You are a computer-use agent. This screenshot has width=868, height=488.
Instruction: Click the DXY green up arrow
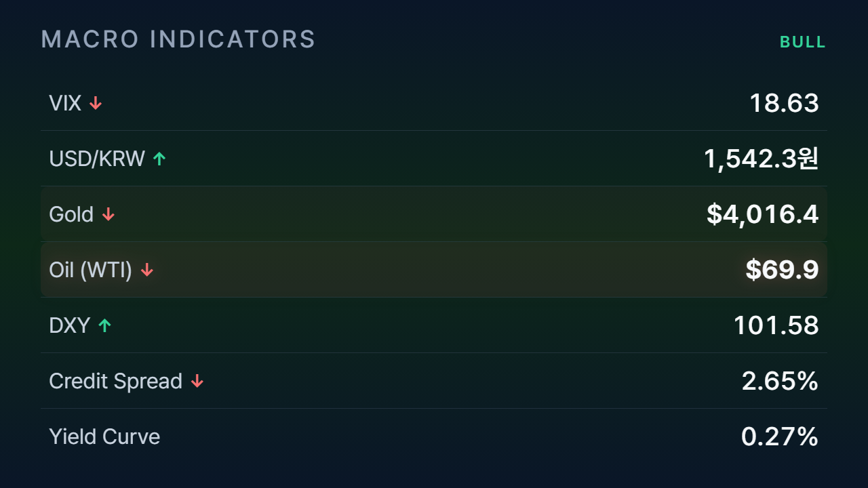click(x=104, y=325)
